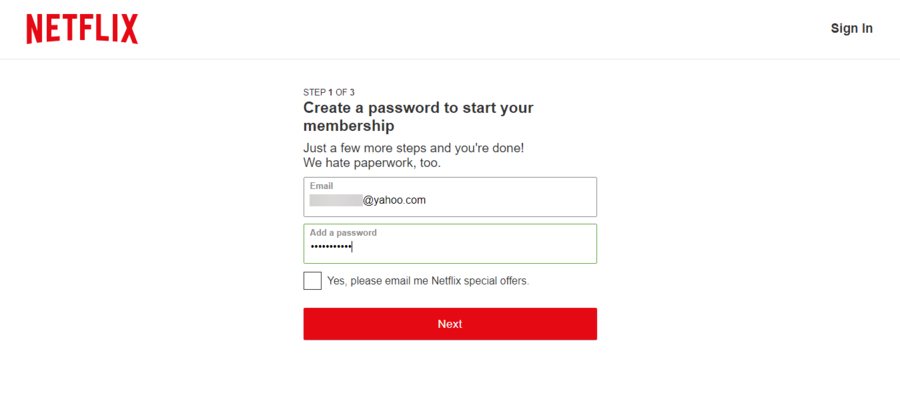Click the masked password dots
The width and height of the screenshot is (900, 416).
coord(330,247)
